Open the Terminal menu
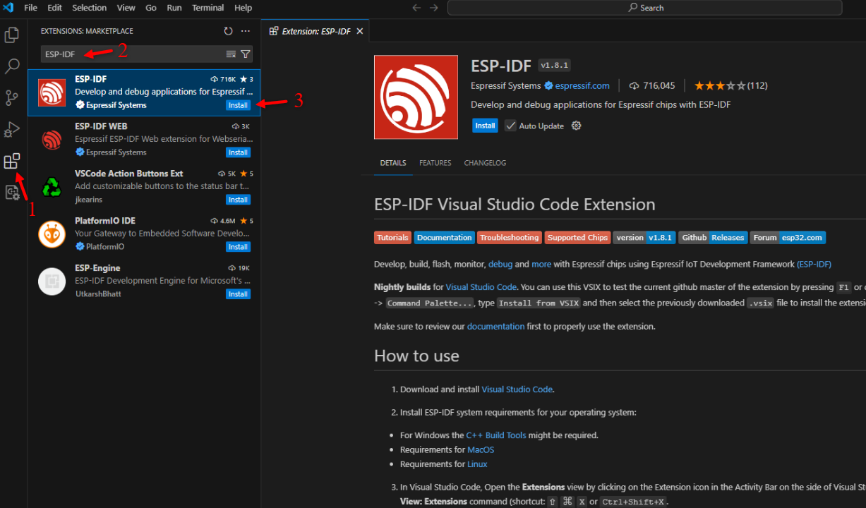Image resolution: width=866 pixels, height=508 pixels. pos(208,8)
